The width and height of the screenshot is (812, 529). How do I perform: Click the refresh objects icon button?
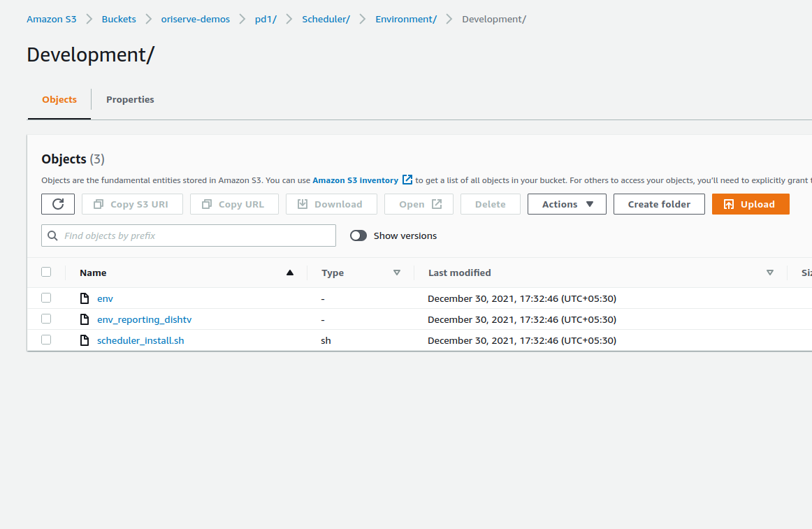tap(58, 204)
